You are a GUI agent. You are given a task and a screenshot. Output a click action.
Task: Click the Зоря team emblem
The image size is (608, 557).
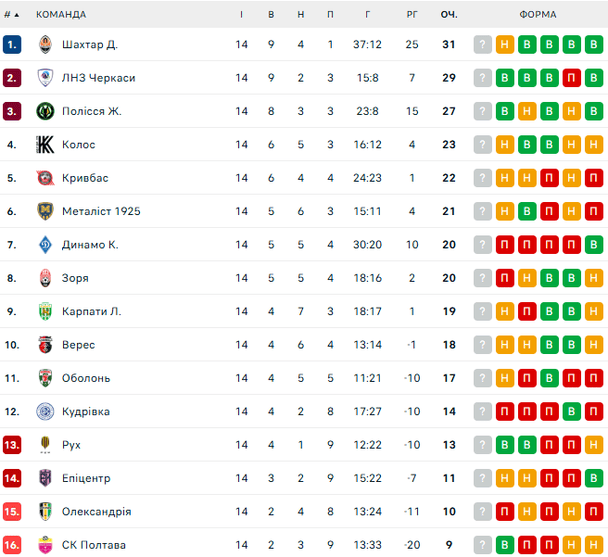45,278
